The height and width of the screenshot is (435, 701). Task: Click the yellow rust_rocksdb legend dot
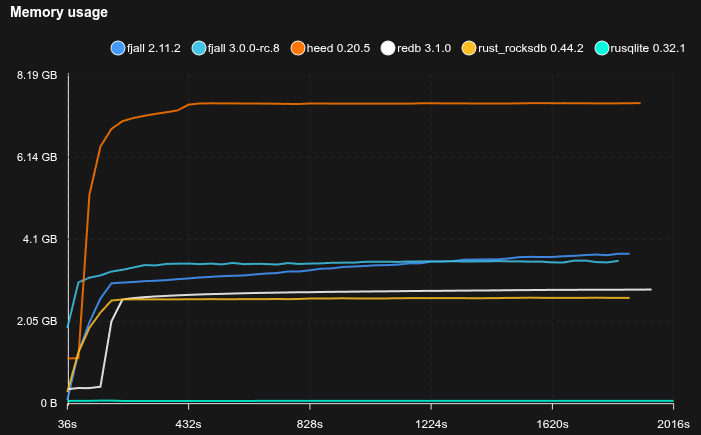pos(471,48)
